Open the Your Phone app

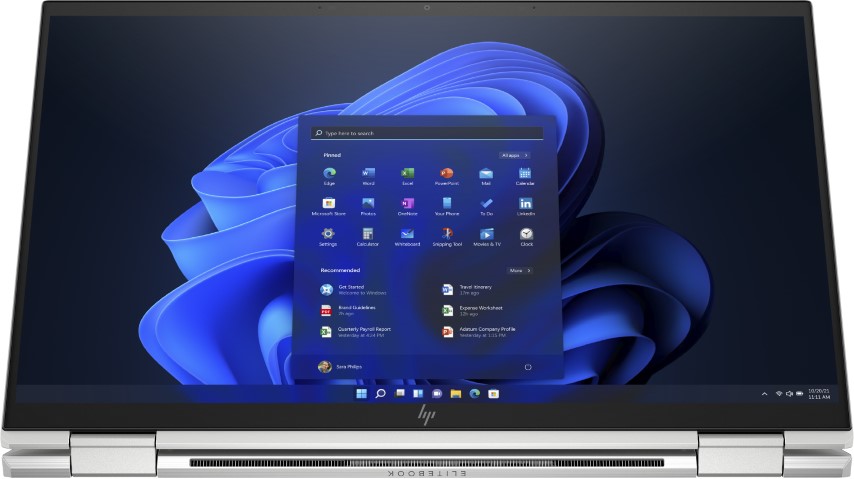[447, 207]
